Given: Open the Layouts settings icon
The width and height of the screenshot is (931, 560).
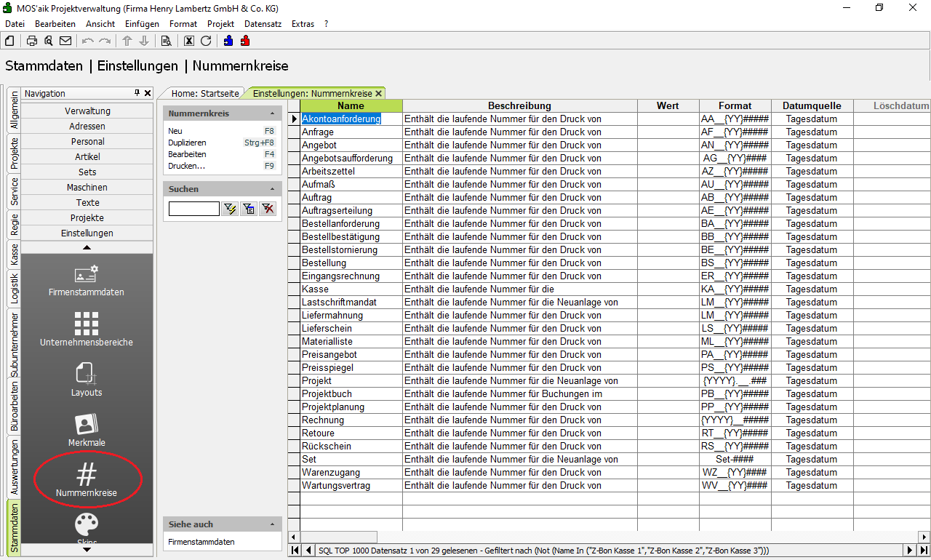Looking at the screenshot, I should (87, 380).
